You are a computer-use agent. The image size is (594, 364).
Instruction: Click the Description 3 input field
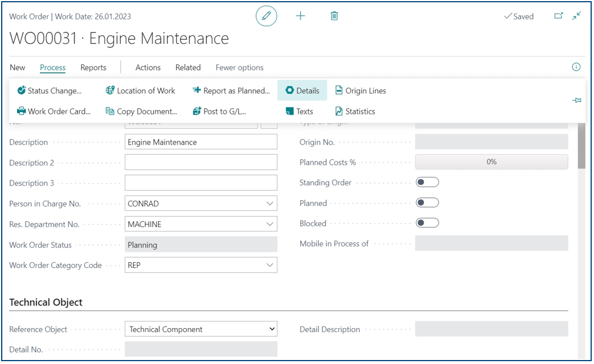pos(201,183)
